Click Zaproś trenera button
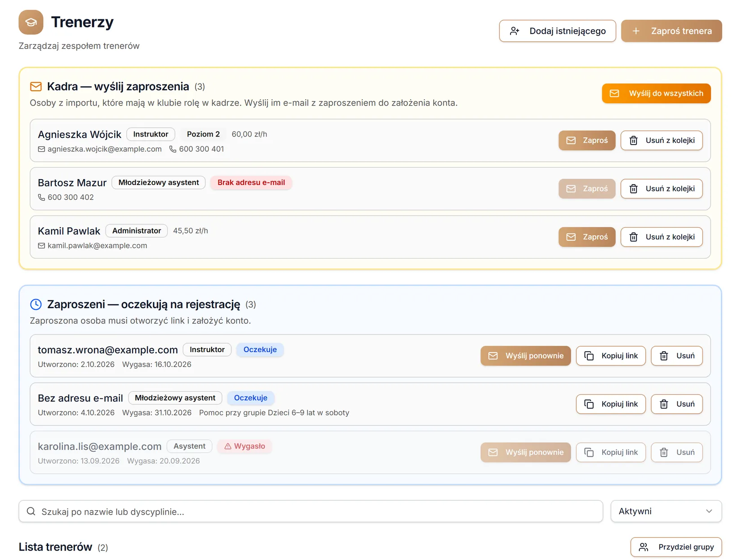 tap(671, 31)
